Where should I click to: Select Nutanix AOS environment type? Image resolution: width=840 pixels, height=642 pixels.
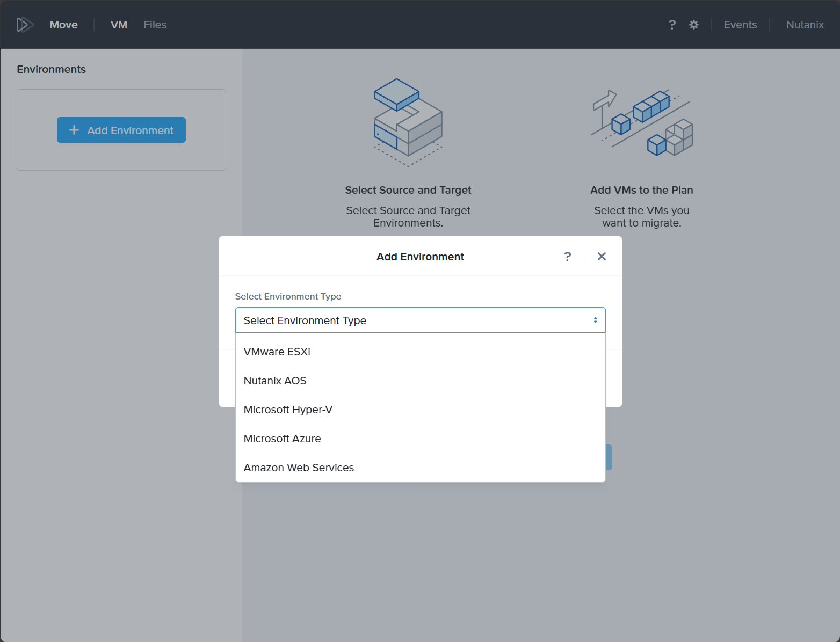275,381
